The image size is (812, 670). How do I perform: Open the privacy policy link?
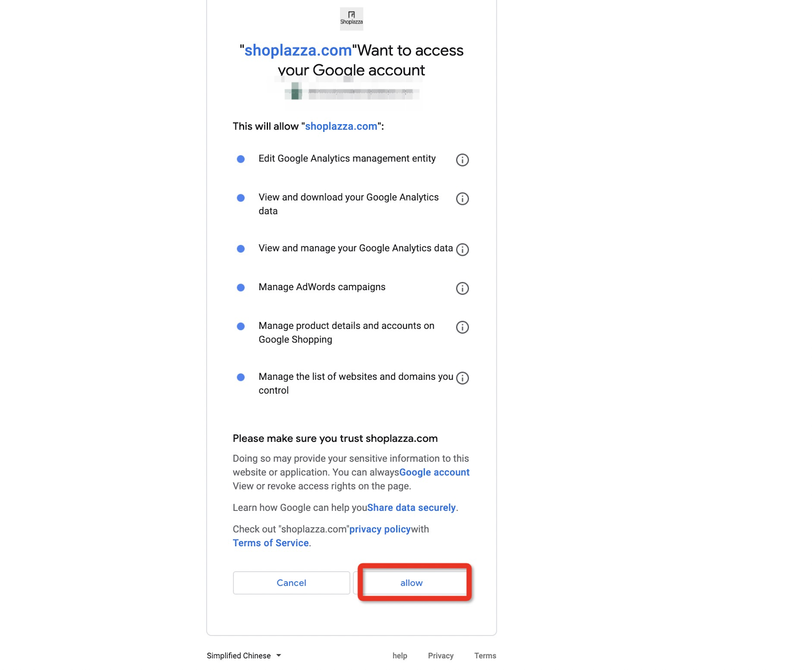[x=380, y=529]
